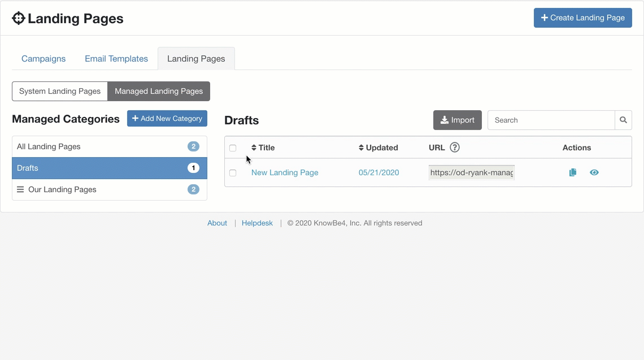Click the copy icon for New Landing Page
The width and height of the screenshot is (644, 360).
pos(572,172)
